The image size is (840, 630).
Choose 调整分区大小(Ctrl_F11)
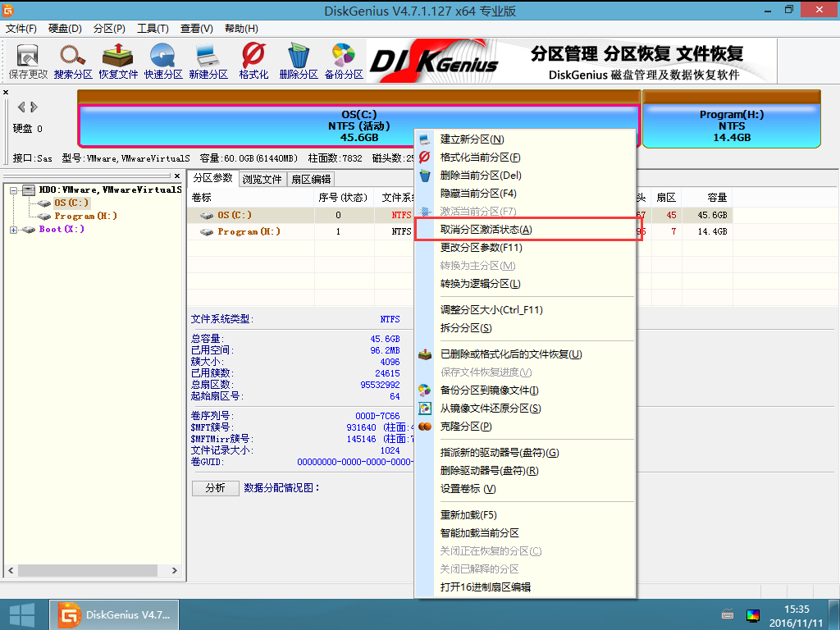coord(526,309)
